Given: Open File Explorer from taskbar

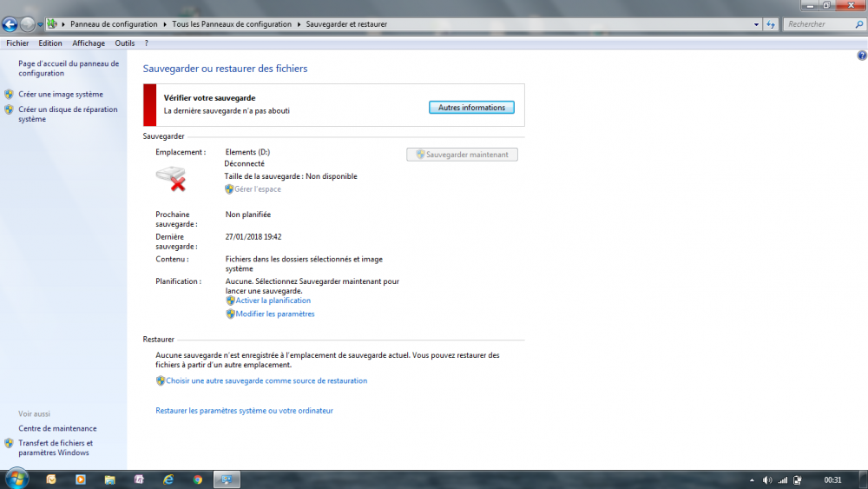Looking at the screenshot, I should pos(109,479).
